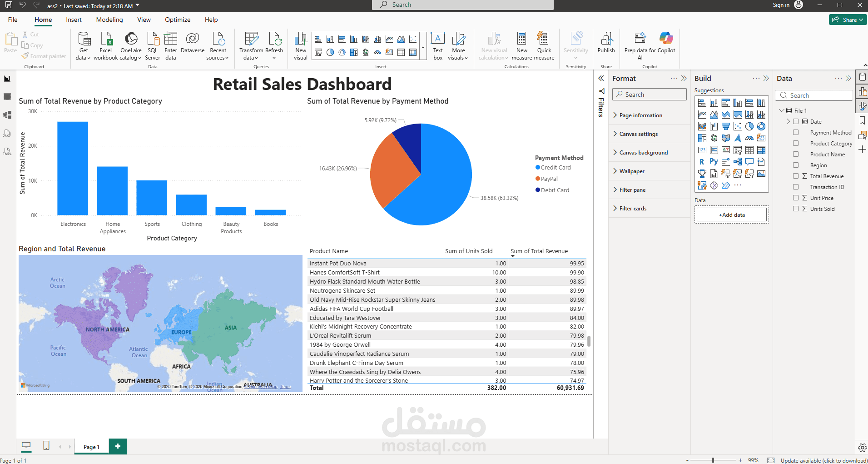Open visuals gallery dropdown arrow in ribbon

click(423, 47)
